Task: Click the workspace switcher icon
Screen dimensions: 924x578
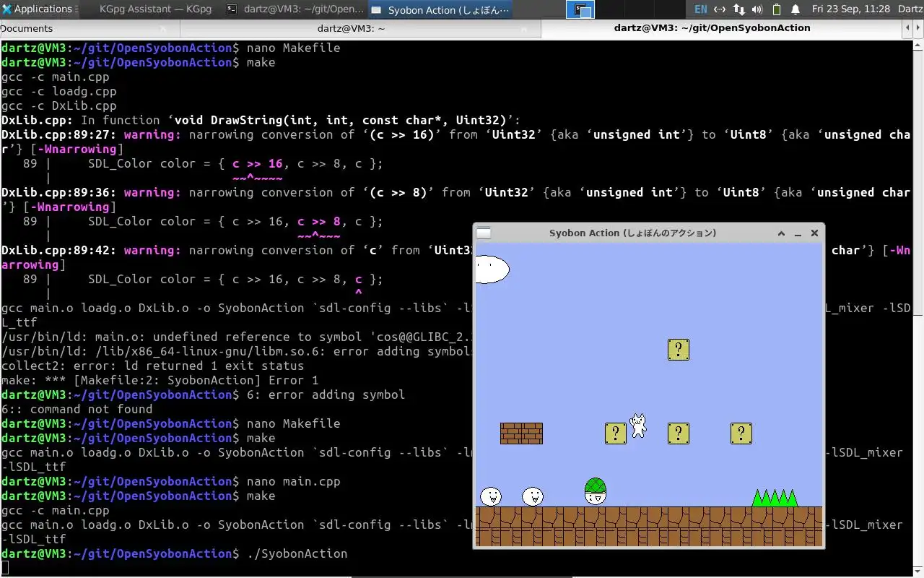Action: point(580,9)
